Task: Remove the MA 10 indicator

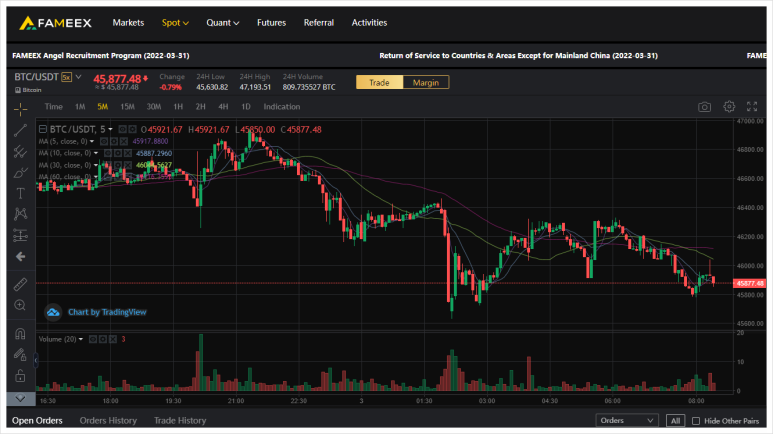Action: click(x=128, y=153)
